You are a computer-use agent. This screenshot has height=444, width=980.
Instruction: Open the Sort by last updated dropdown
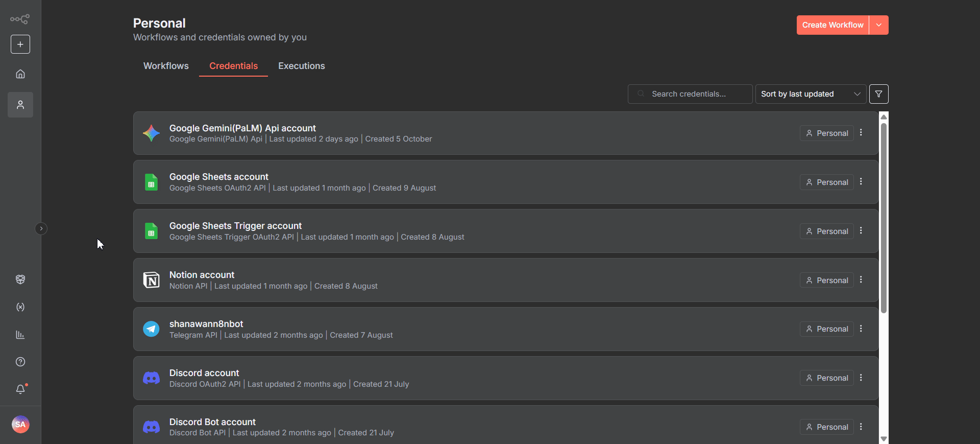click(810, 94)
